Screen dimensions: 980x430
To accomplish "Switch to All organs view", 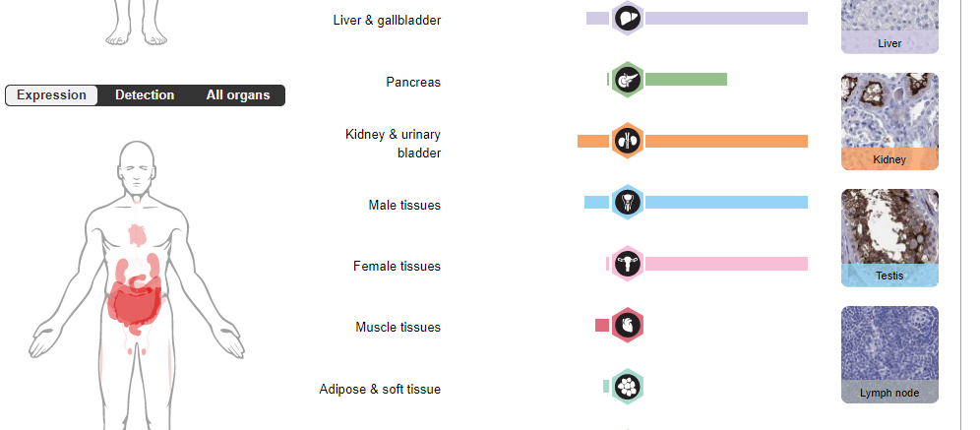I will click(x=237, y=95).
